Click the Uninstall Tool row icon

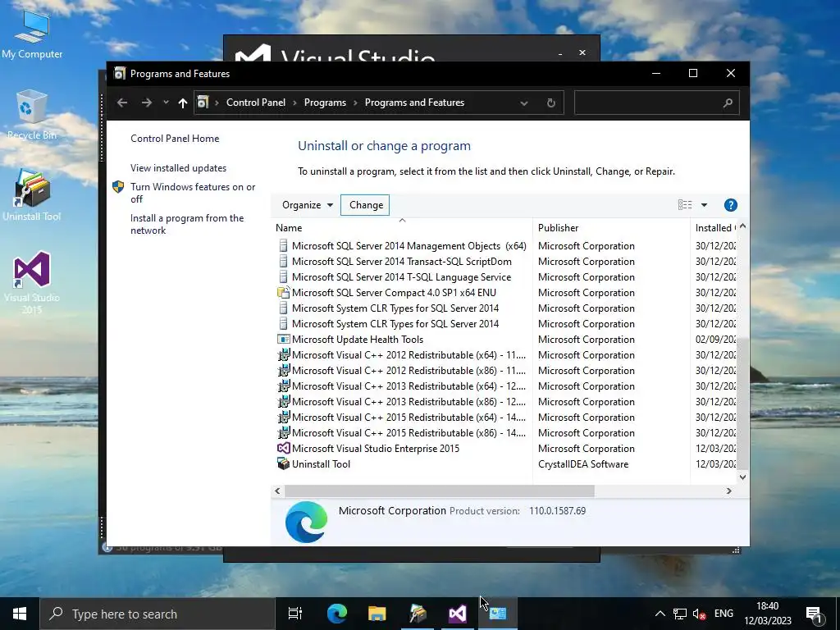click(283, 463)
